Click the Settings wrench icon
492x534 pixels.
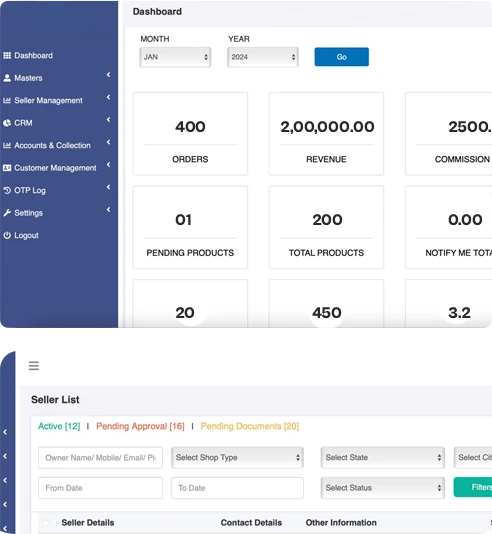click(7, 213)
